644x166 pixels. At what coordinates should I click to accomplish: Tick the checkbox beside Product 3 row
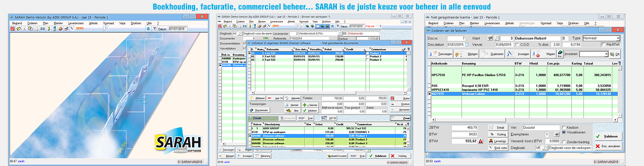click(x=367, y=60)
